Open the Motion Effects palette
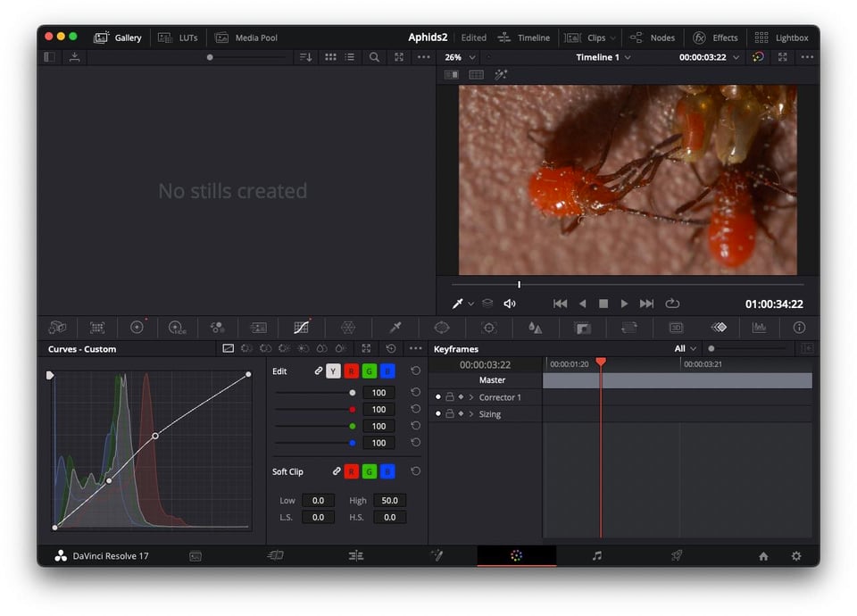Image resolution: width=857 pixels, height=616 pixels. coord(258,328)
